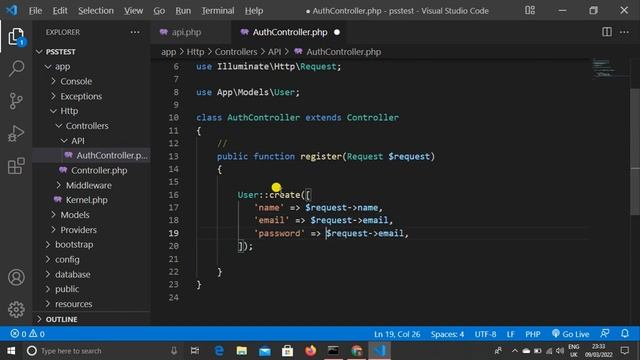This screenshot has width=640, height=360.
Task: Open the View menu
Action: 133,11
